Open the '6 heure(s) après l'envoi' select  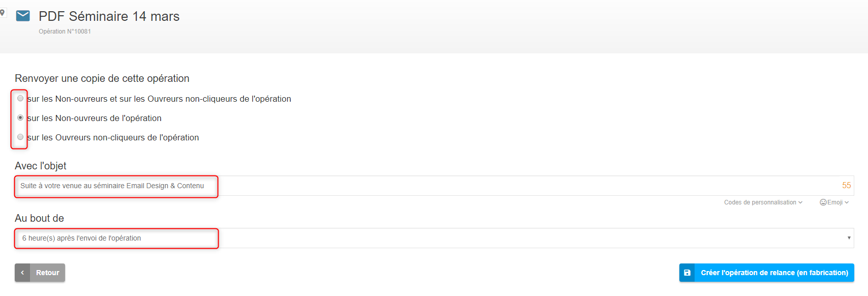pos(434,238)
